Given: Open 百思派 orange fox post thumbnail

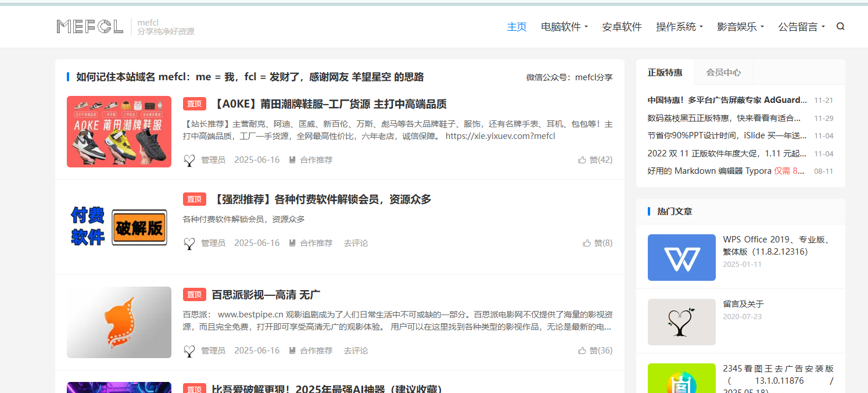Looking at the screenshot, I should 119,322.
